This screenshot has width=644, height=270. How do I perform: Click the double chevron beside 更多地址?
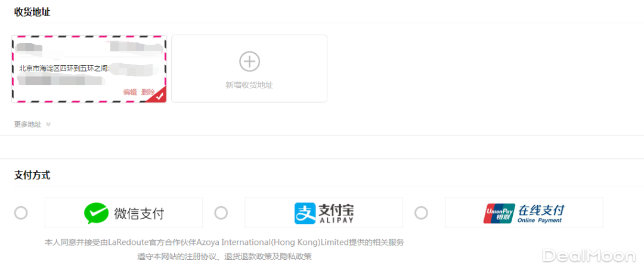click(48, 124)
